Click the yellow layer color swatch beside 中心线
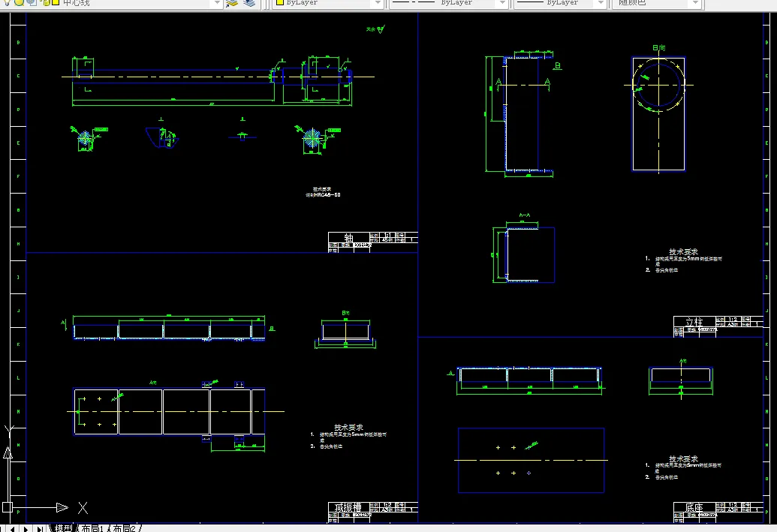Image resolution: width=777 pixels, height=532 pixels. 56,2
